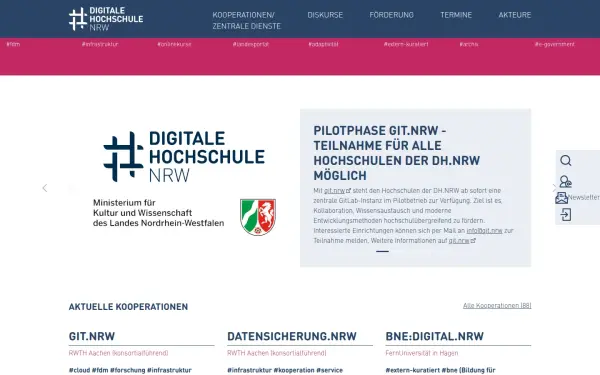Select the #landesportal tag
This screenshot has height=375, width=600.
251,44
